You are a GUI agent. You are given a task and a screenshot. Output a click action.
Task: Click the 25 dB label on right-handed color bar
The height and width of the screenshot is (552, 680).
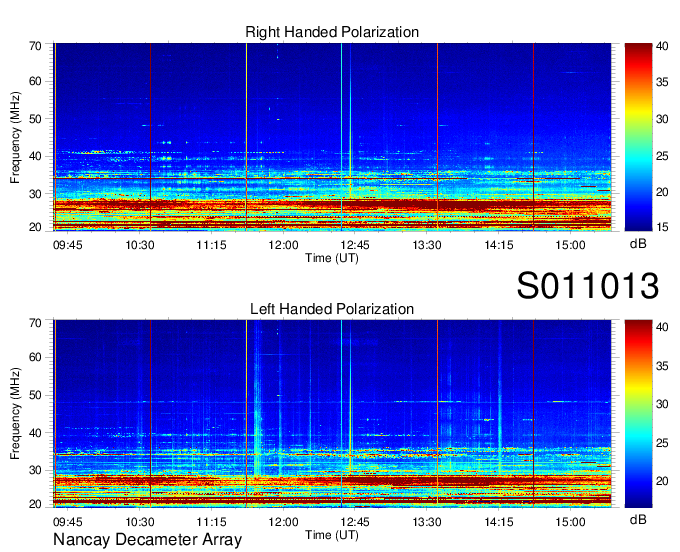(662, 156)
